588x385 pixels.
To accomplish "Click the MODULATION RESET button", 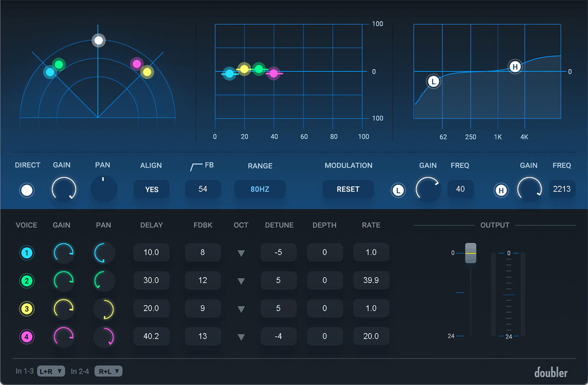I will 348,189.
